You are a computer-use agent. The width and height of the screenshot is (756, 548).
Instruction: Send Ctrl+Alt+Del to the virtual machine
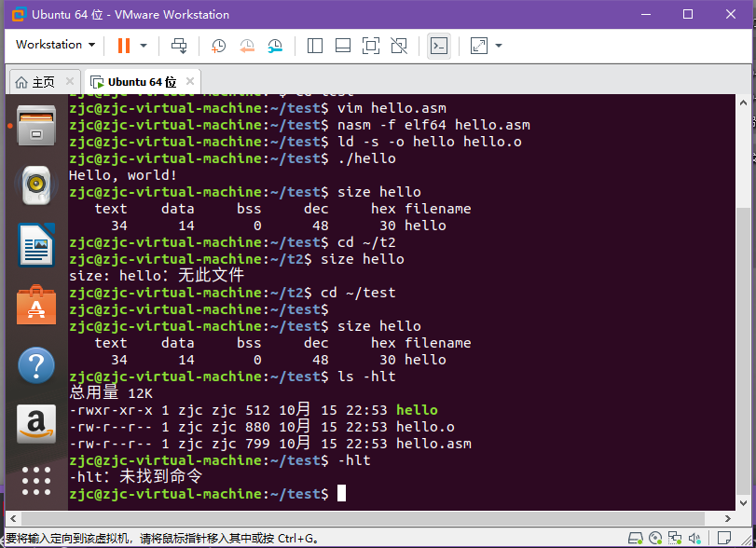point(179,46)
